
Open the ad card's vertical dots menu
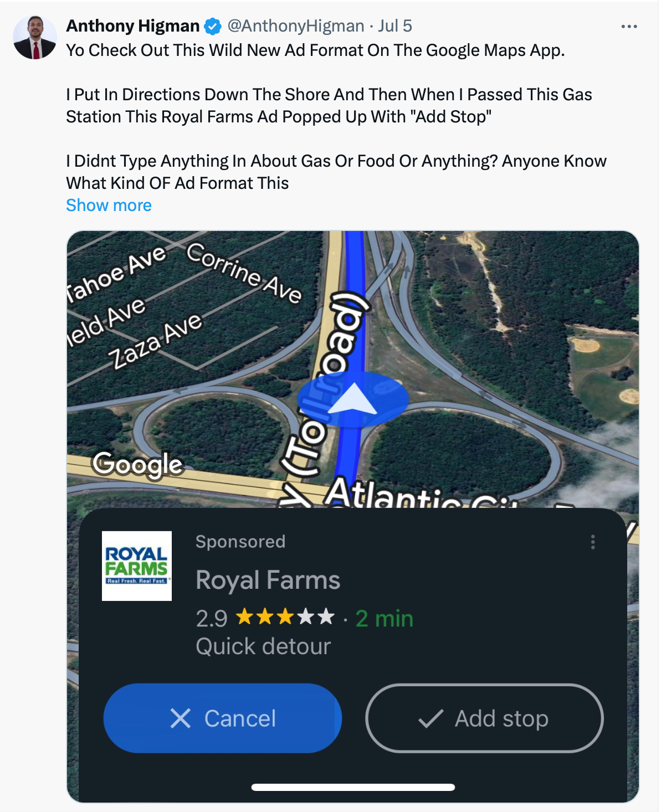point(593,542)
